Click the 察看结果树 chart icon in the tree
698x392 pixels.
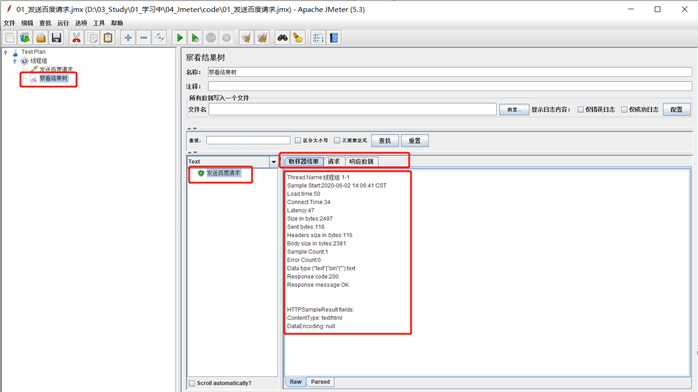34,79
